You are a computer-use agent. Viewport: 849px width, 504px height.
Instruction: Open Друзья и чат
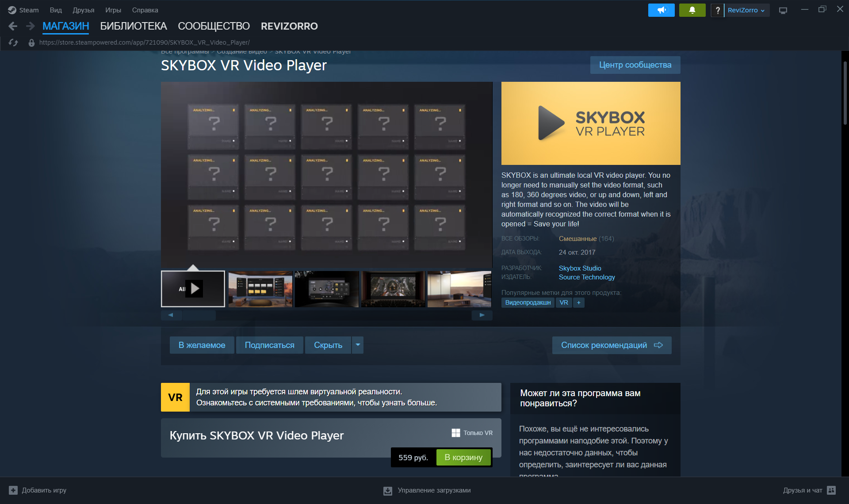pyautogui.click(x=803, y=490)
